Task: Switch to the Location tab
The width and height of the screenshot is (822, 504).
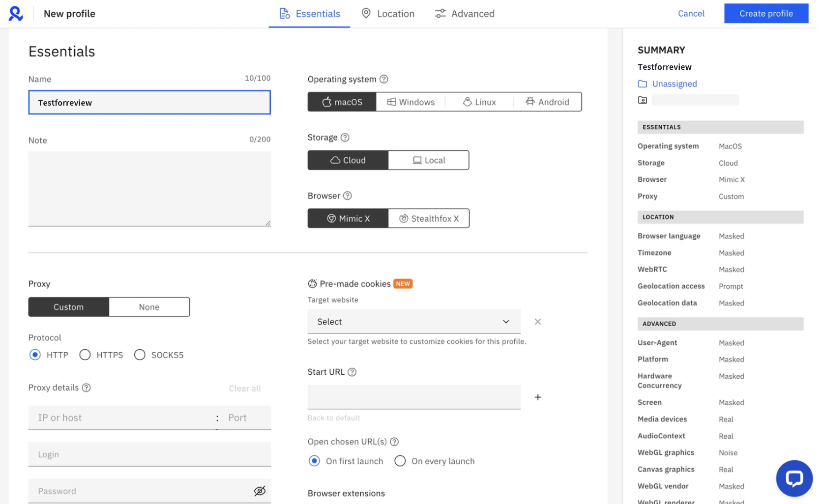Action: pyautogui.click(x=388, y=13)
